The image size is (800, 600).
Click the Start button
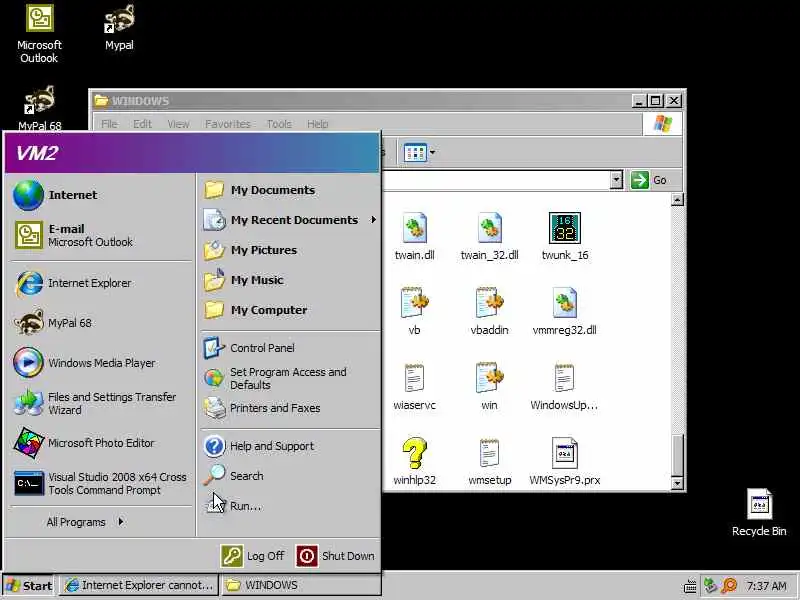click(29, 586)
